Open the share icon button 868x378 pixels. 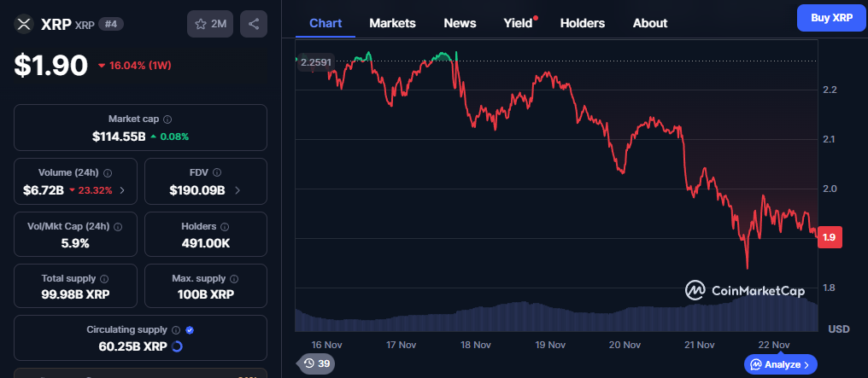click(254, 24)
